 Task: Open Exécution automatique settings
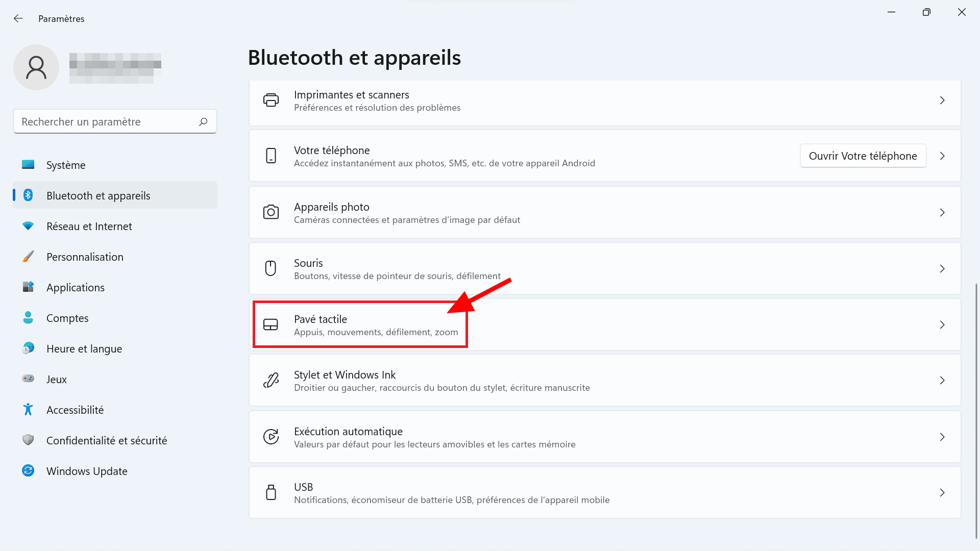pyautogui.click(x=605, y=437)
